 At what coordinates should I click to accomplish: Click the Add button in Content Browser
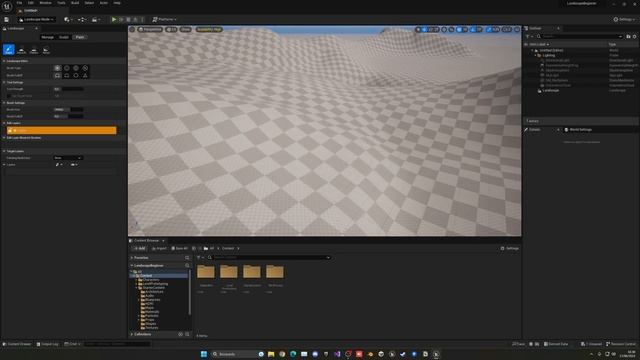139,248
